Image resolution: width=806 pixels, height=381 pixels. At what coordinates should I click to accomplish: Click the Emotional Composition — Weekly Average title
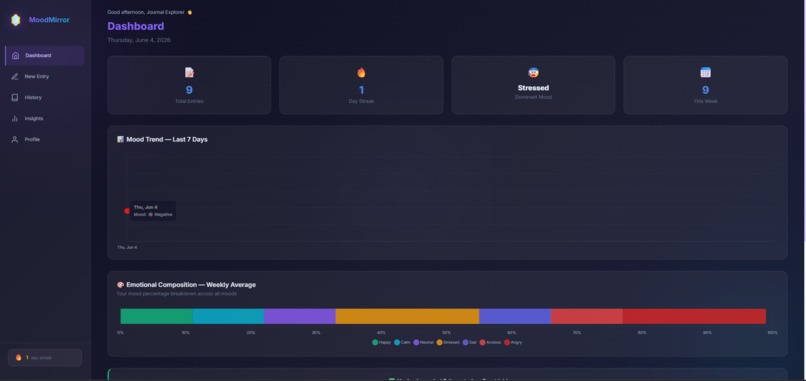[x=191, y=285]
